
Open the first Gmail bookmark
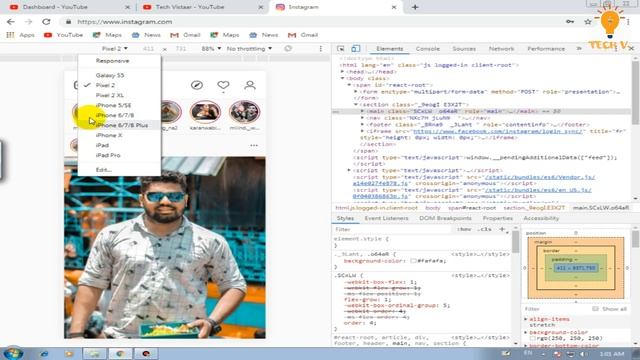tap(185, 35)
